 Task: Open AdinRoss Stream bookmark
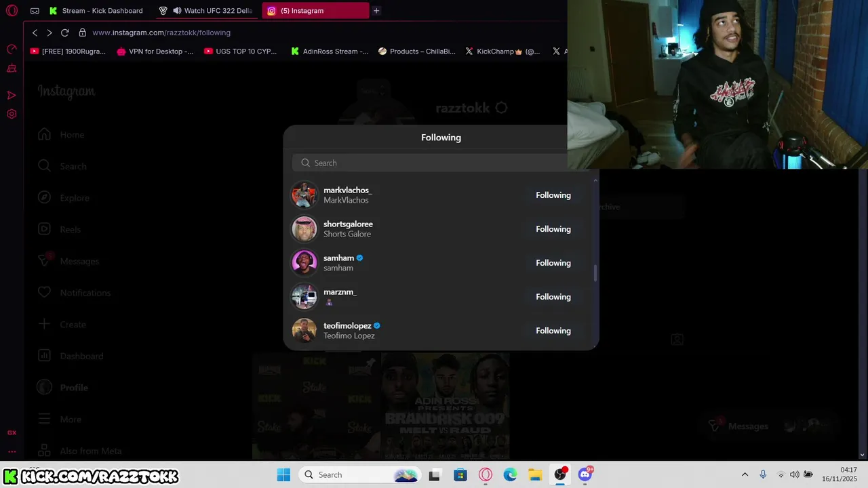click(330, 51)
